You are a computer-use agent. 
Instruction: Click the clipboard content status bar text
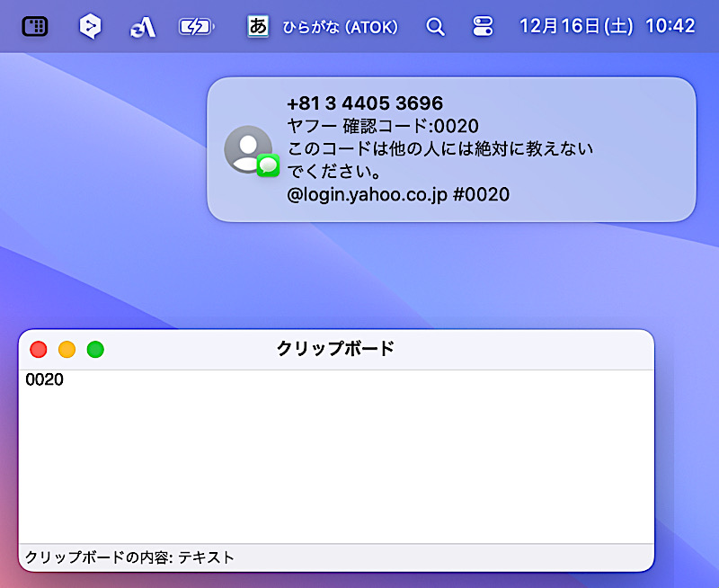coord(129,557)
